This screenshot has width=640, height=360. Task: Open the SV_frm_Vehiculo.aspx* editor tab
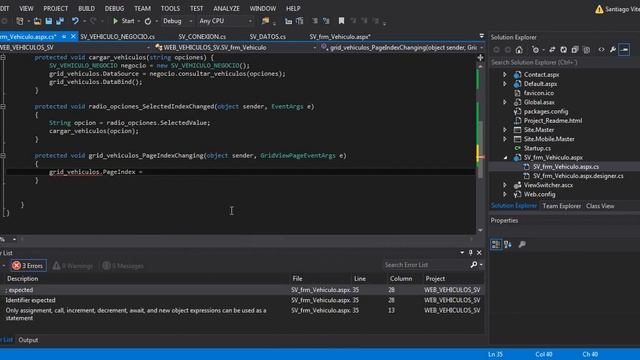click(340, 37)
